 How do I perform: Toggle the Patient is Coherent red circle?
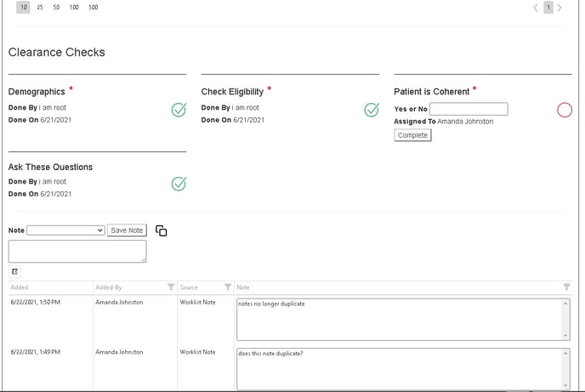coord(565,110)
